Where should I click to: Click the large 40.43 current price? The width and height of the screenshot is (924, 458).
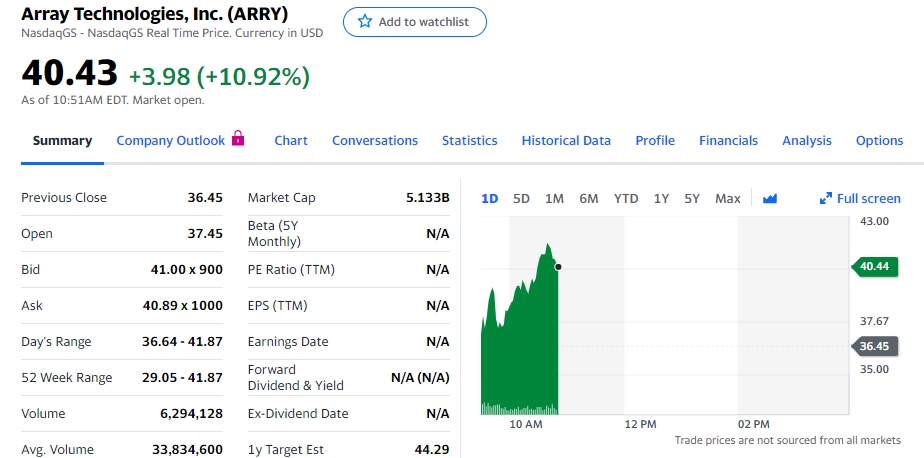[70, 73]
